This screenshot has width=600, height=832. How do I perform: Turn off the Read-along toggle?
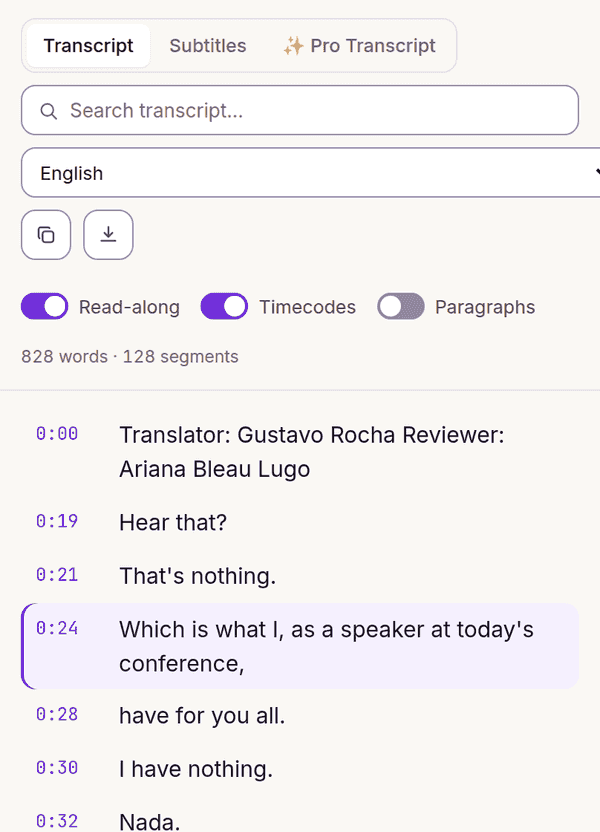tap(45, 306)
